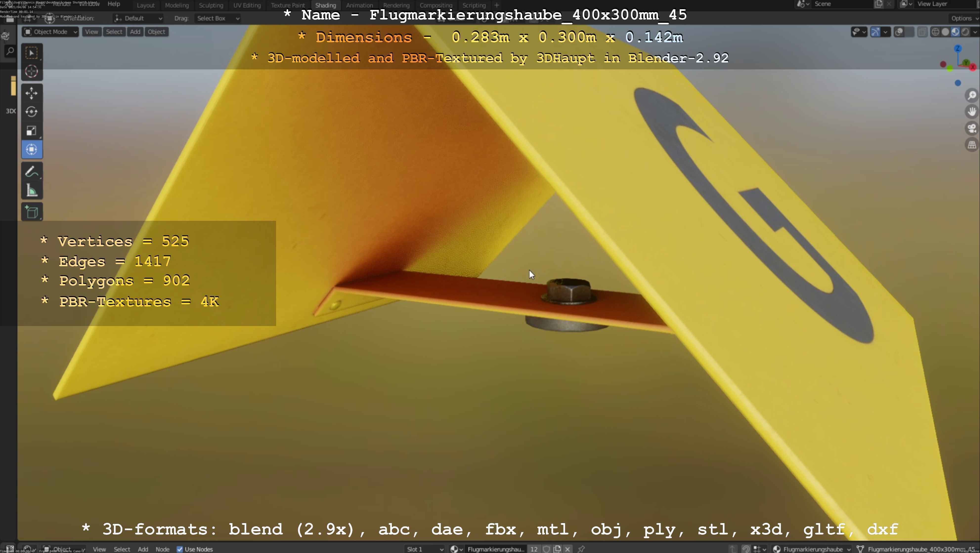The height and width of the screenshot is (553, 980).
Task: Open the view layer browse dropdown
Action: tap(907, 4)
